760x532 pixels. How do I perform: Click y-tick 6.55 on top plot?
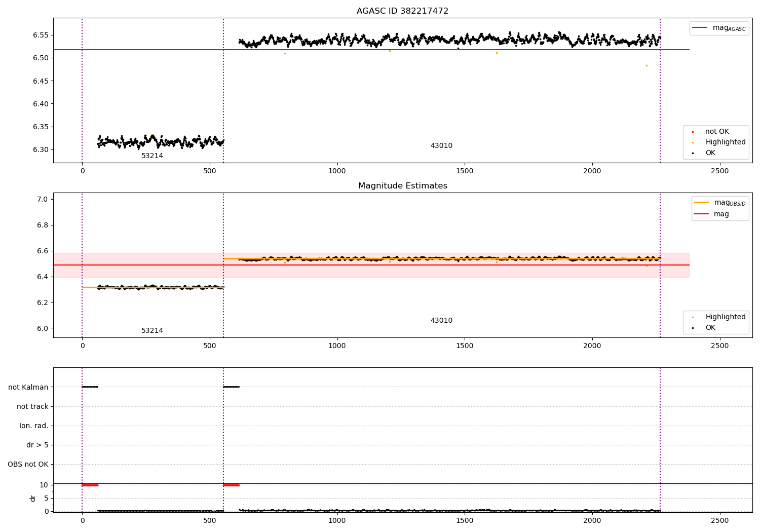(41, 35)
